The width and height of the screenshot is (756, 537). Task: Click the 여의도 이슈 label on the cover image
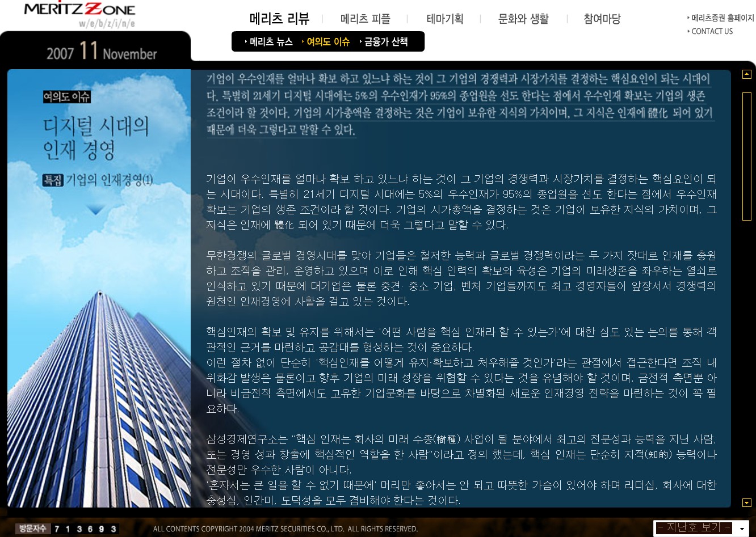coord(66,96)
